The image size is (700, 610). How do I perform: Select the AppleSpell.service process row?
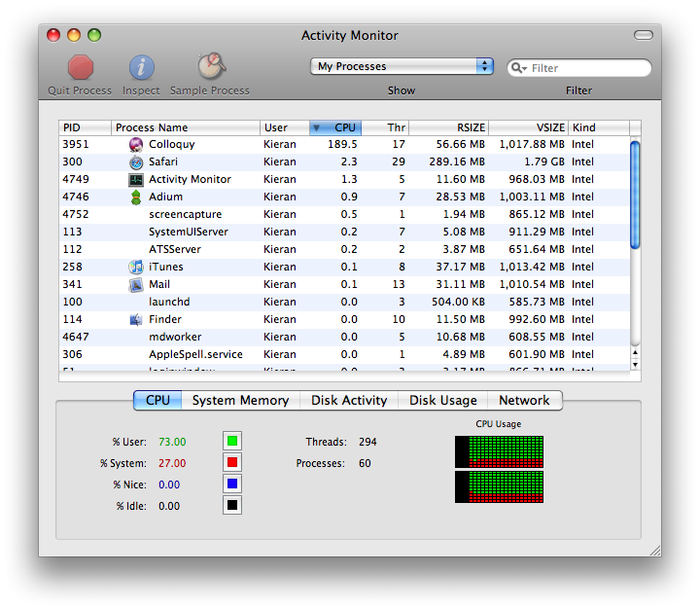point(344,354)
